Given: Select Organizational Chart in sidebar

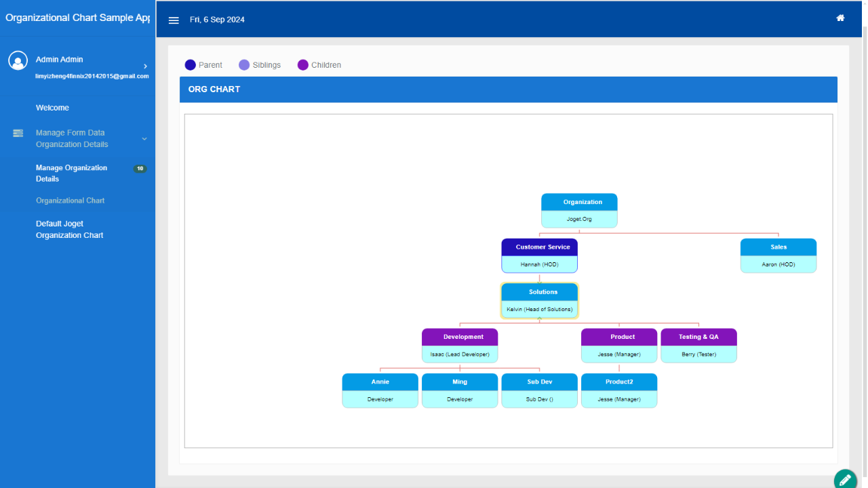Looking at the screenshot, I should coord(70,201).
